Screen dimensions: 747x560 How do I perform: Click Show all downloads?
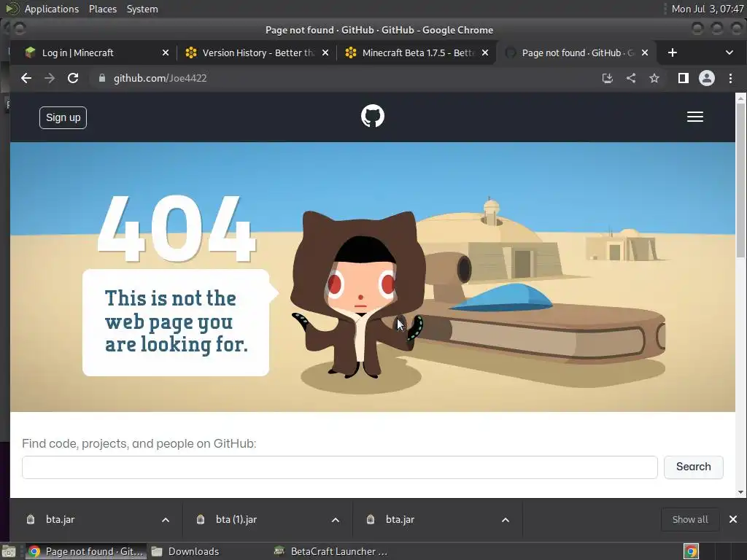(690, 519)
